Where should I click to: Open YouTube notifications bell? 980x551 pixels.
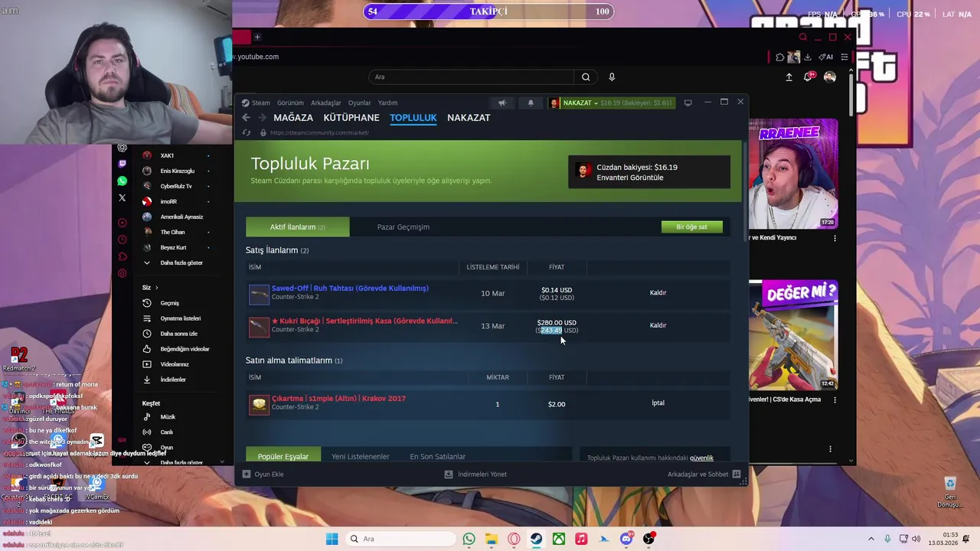(808, 77)
